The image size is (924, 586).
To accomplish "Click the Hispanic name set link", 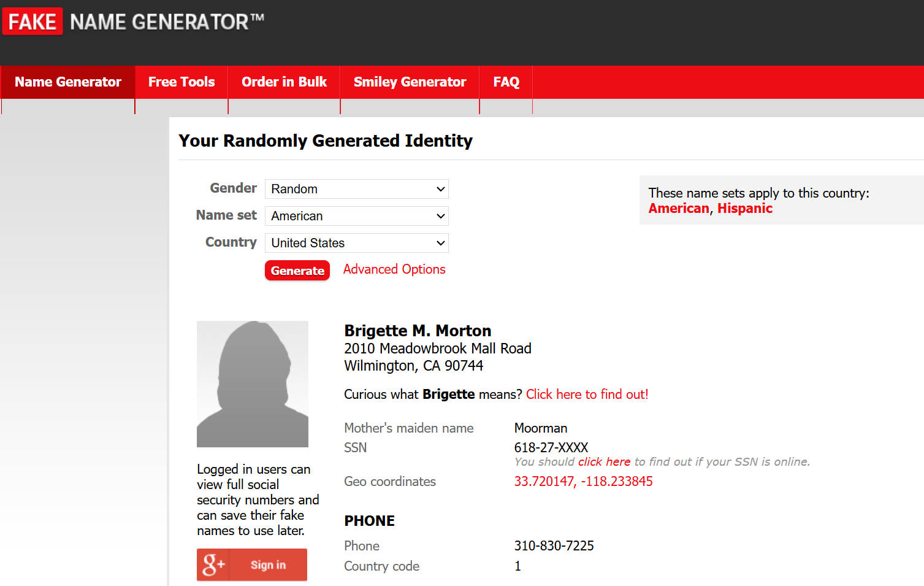I will pyautogui.click(x=744, y=209).
